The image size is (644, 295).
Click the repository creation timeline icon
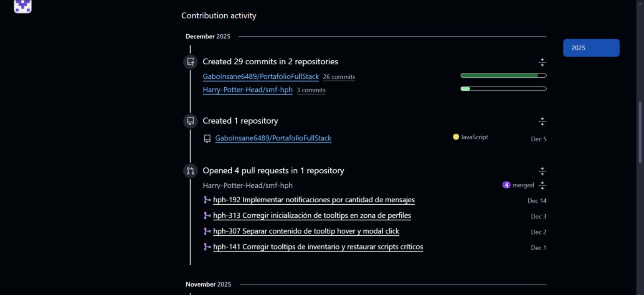(x=190, y=121)
